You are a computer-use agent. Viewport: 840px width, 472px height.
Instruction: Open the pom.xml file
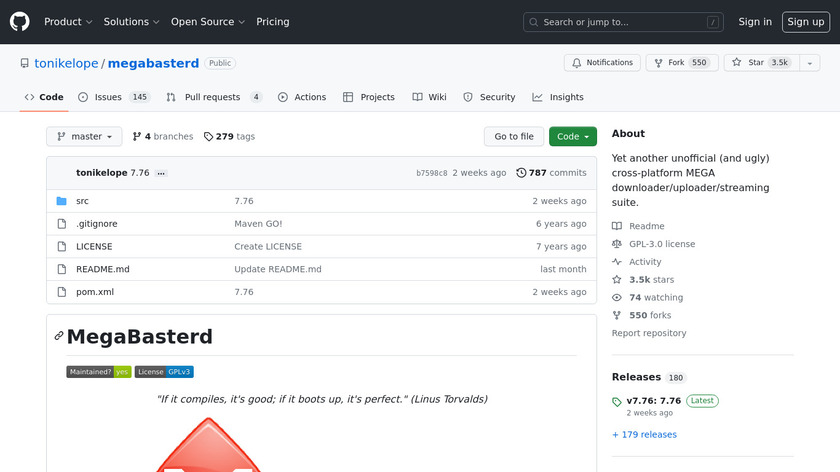[x=95, y=292]
